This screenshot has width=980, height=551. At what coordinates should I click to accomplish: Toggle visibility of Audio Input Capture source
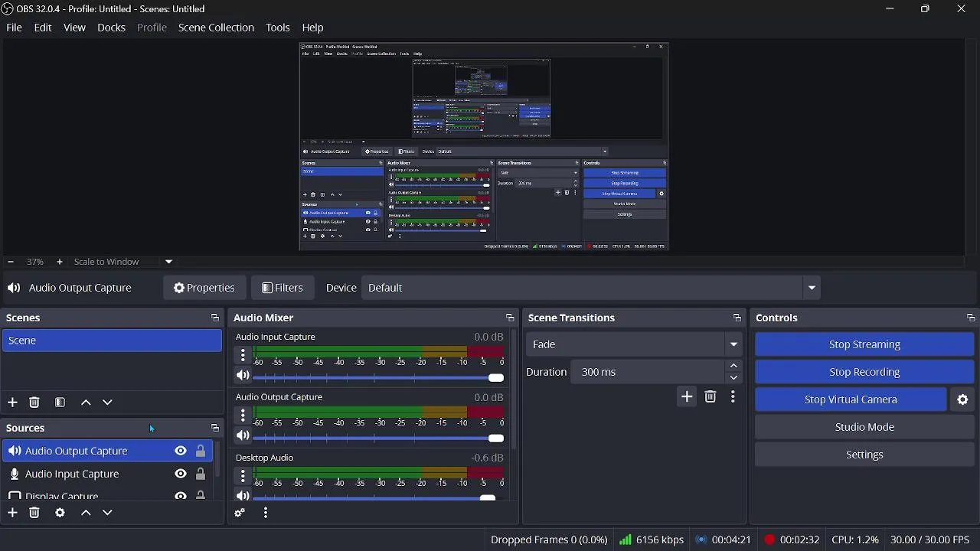(181, 474)
